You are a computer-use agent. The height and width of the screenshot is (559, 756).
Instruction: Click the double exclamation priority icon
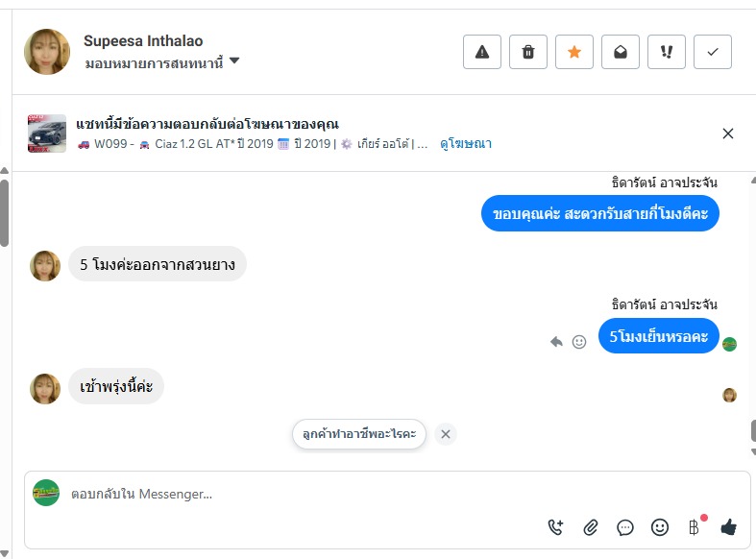pos(667,52)
